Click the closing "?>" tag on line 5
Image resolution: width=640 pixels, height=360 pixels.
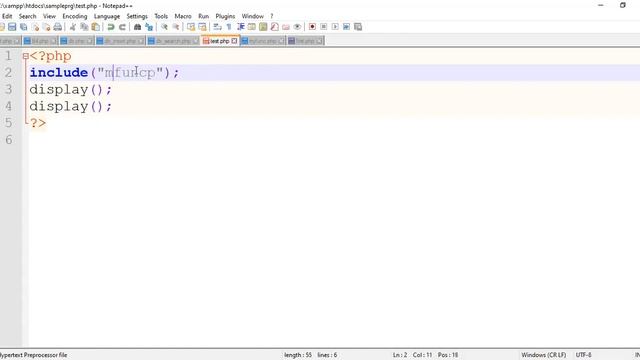pos(38,123)
